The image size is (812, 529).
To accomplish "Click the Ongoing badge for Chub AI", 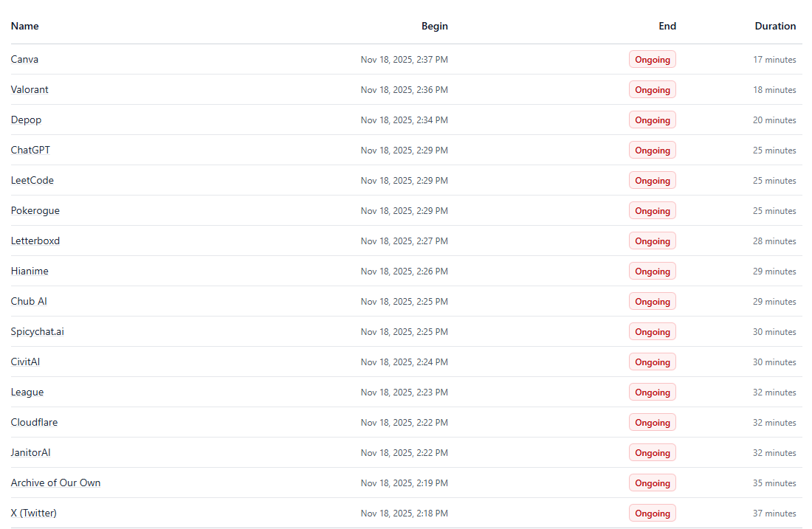I will click(x=653, y=301).
